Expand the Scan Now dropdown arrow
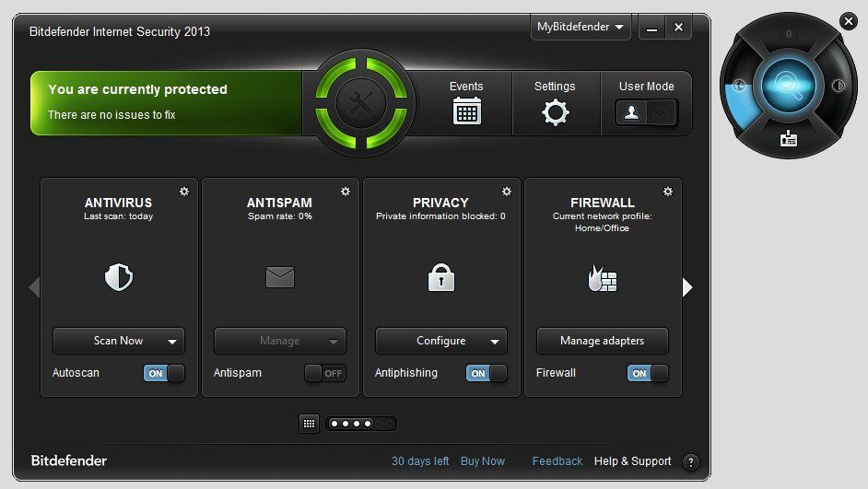 pos(172,342)
